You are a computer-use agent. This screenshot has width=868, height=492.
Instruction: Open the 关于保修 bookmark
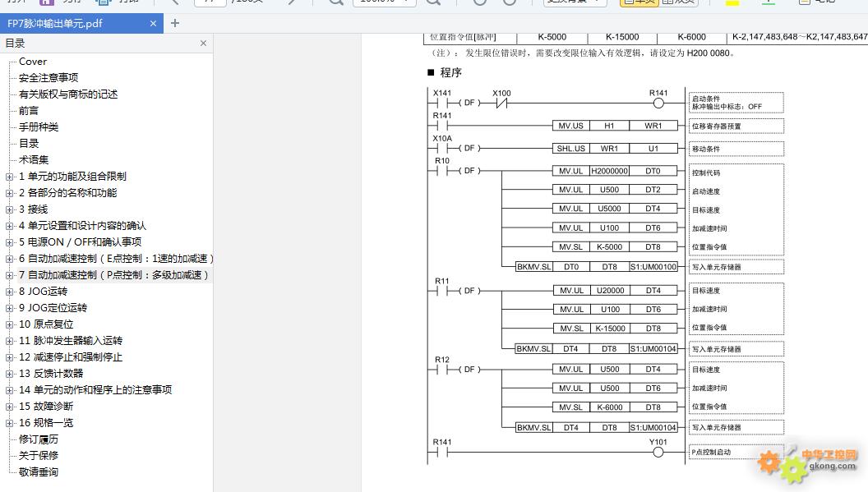tap(38, 456)
